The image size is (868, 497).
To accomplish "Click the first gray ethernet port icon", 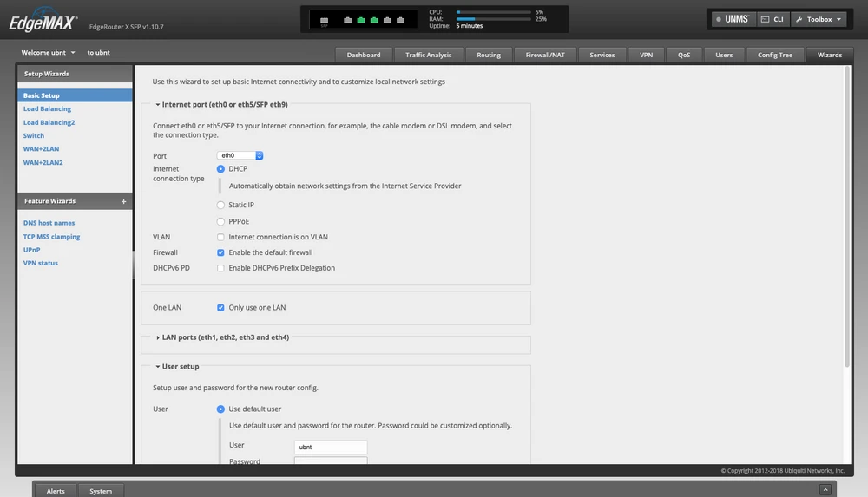I will tap(347, 19).
